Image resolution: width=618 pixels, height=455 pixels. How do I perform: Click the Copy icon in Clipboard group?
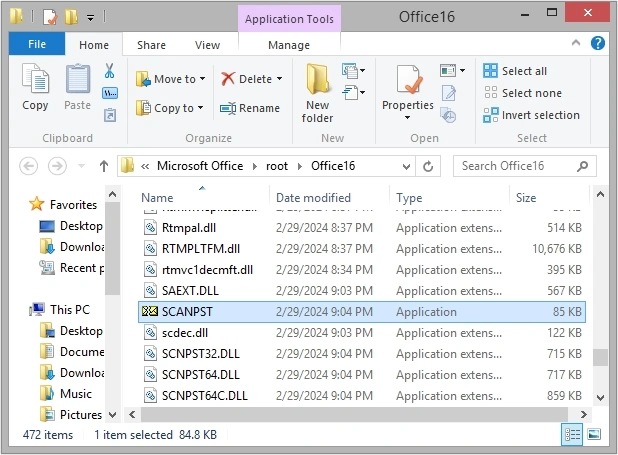[x=35, y=79]
